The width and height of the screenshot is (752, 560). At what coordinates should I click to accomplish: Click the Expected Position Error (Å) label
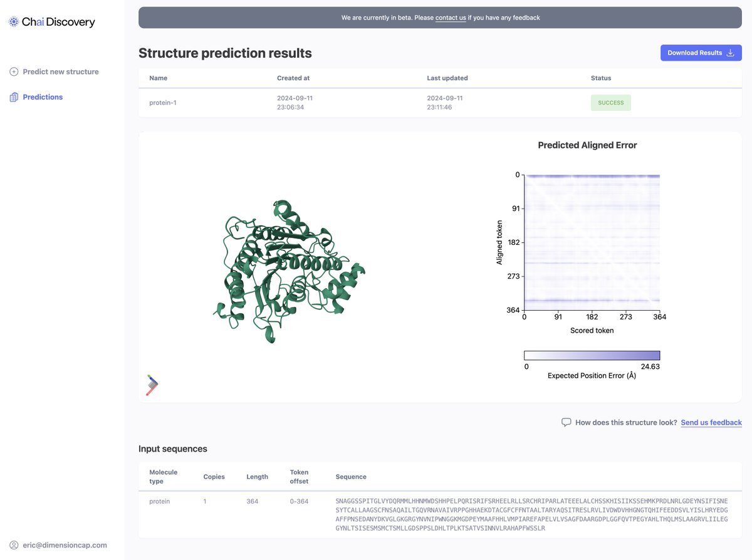click(592, 376)
